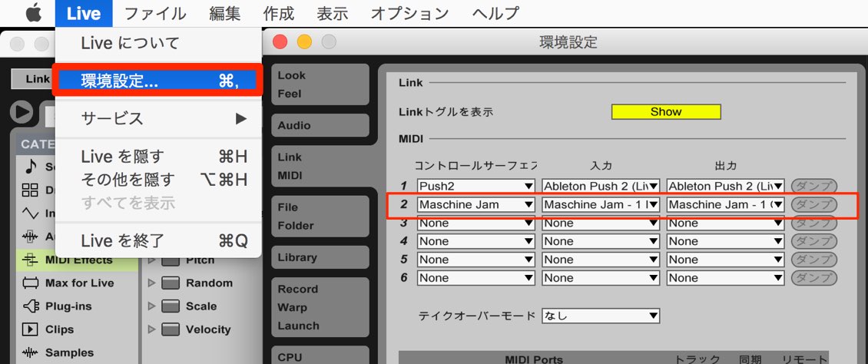
Task: Select Max for Live browser category
Action: click(78, 283)
